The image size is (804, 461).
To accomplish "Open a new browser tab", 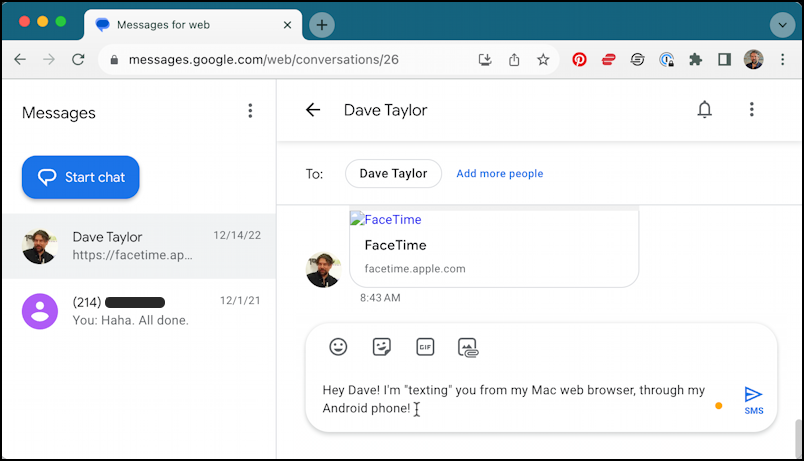I will [x=321, y=25].
